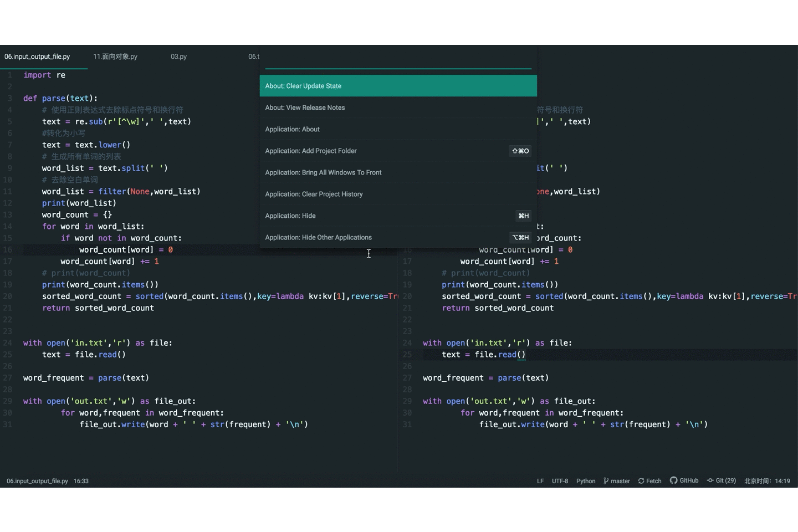The height and width of the screenshot is (532, 798).
Task: Click the master branch icon in status bar
Action: click(606, 481)
